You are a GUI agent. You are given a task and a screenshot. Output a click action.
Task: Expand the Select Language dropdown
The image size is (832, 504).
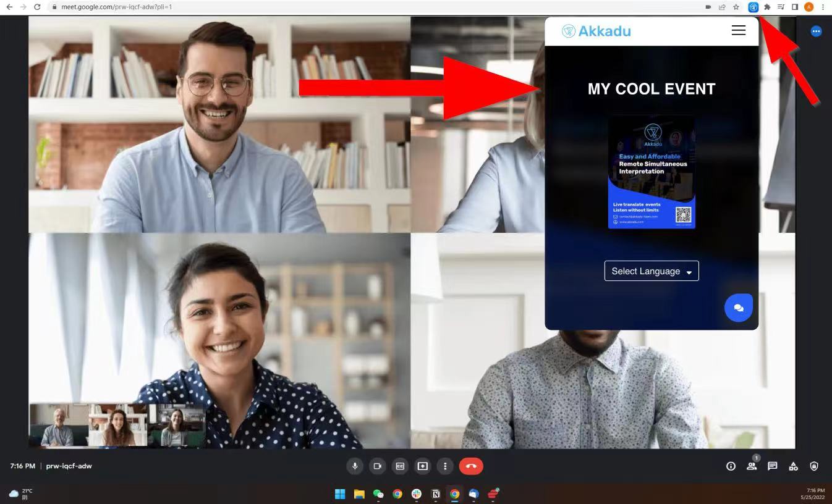click(652, 271)
